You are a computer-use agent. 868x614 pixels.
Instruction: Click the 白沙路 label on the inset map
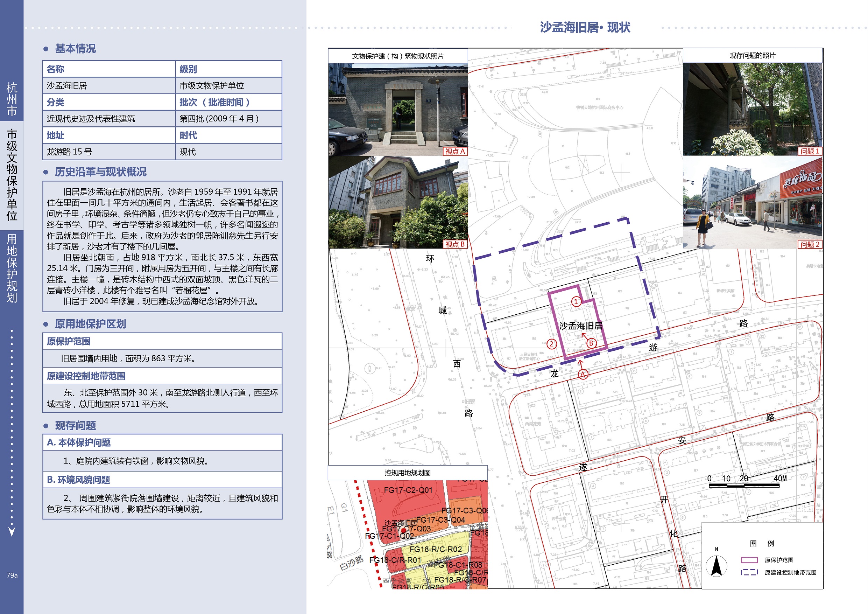click(351, 563)
